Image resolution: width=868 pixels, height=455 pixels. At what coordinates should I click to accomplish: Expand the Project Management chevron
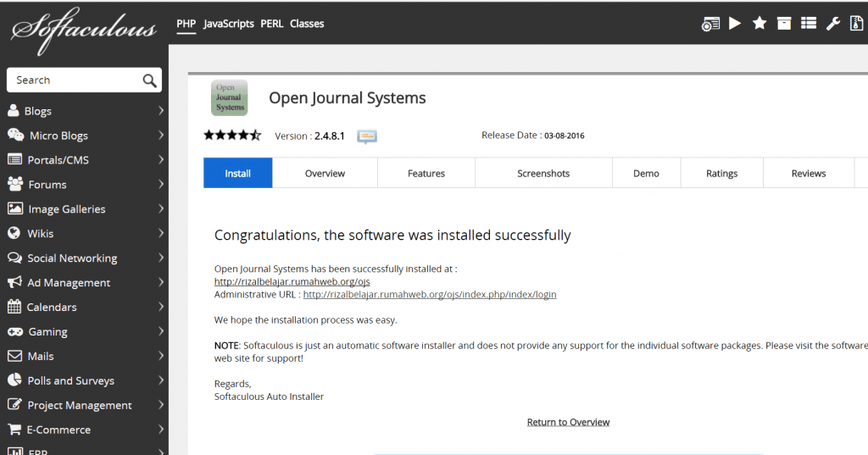coord(160,405)
